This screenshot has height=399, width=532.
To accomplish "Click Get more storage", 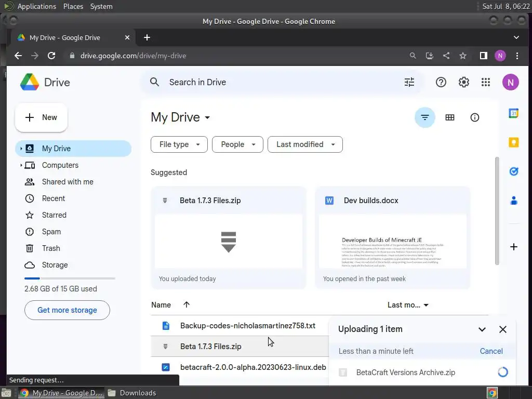I will pyautogui.click(x=67, y=310).
